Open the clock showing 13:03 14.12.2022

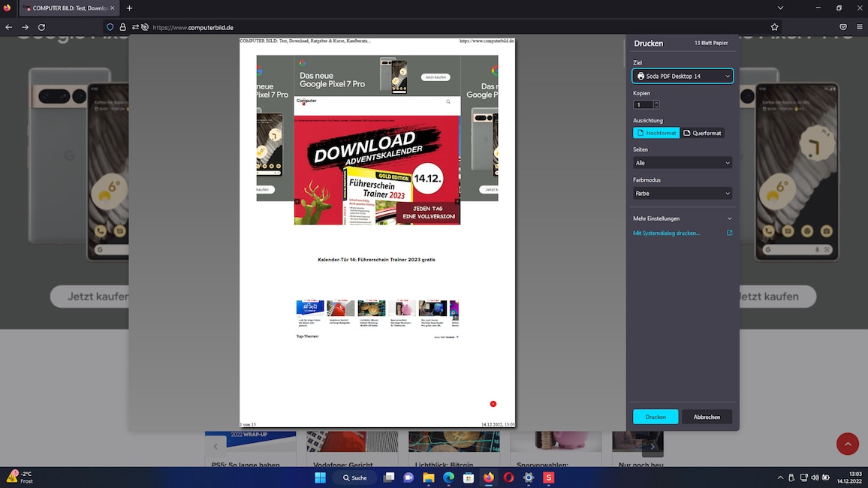849,477
